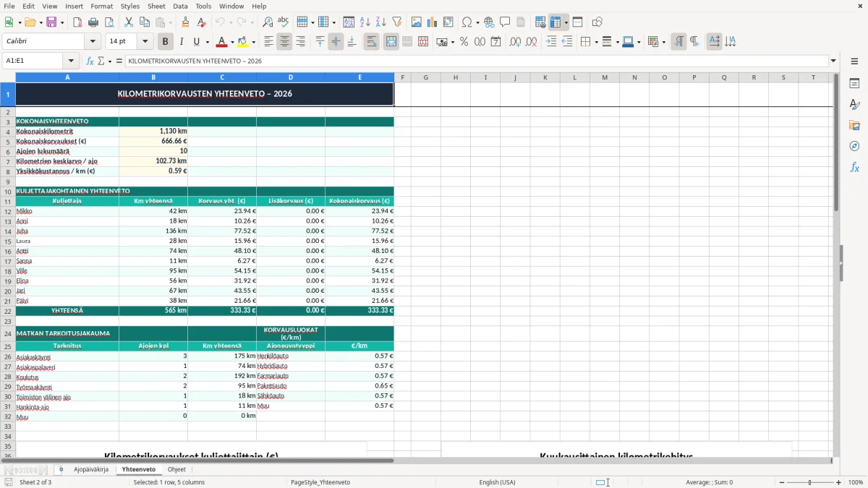Open the Format menu
The image size is (868, 488).
click(101, 6)
